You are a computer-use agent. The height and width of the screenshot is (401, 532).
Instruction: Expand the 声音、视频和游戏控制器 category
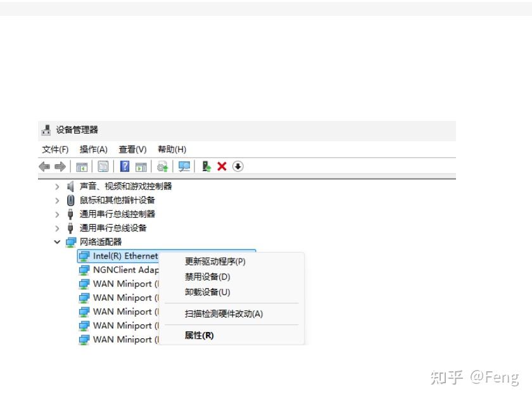tap(56, 186)
